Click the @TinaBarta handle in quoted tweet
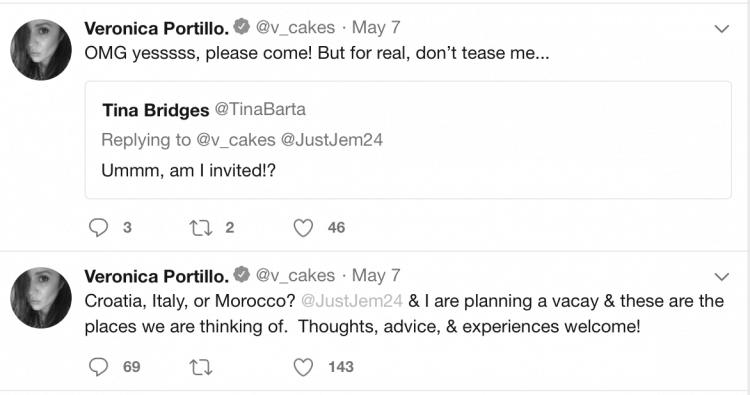This screenshot has width=750, height=395. click(260, 110)
